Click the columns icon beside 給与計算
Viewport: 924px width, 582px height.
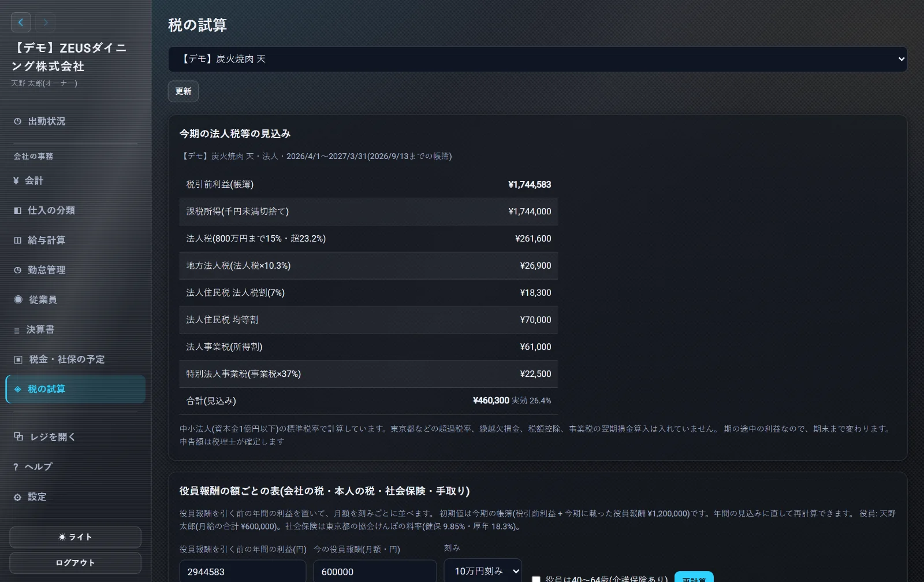[x=17, y=240]
